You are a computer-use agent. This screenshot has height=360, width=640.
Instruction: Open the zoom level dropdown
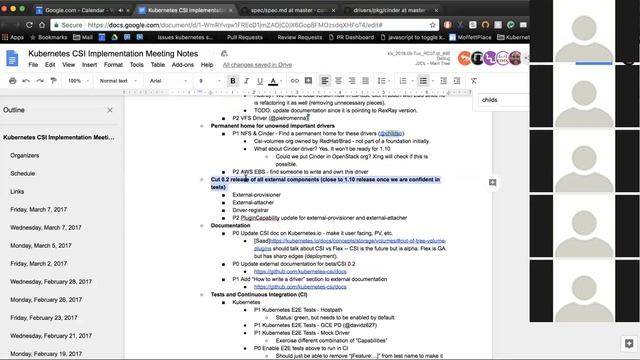[78, 81]
